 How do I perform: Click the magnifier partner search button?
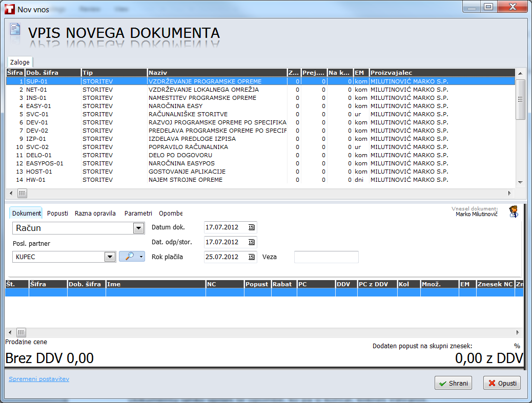click(129, 257)
